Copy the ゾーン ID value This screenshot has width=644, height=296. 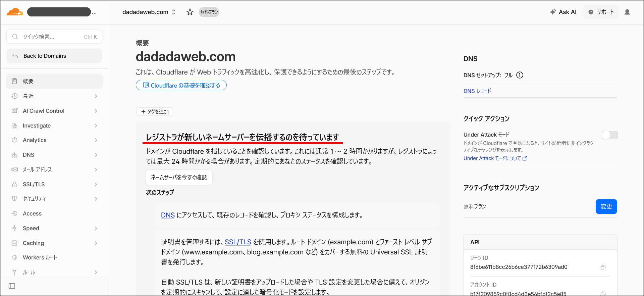(x=603, y=267)
